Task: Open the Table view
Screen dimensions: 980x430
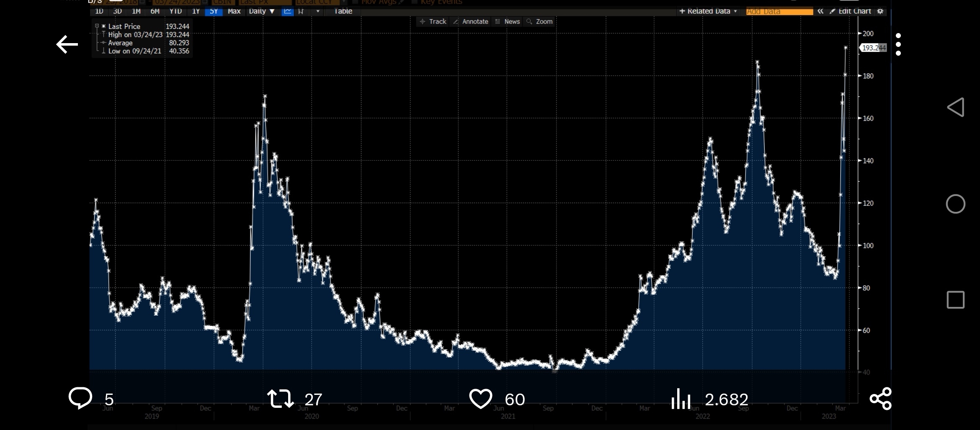Action: (x=342, y=11)
